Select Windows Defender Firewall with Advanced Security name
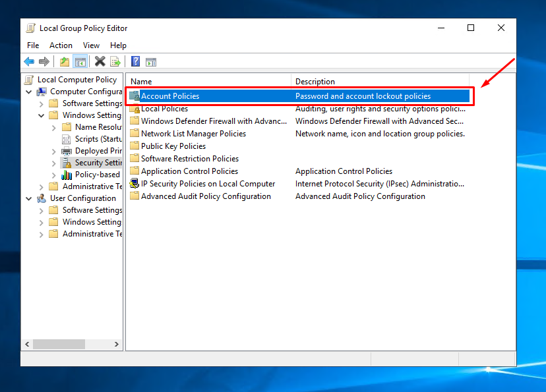 pos(214,121)
